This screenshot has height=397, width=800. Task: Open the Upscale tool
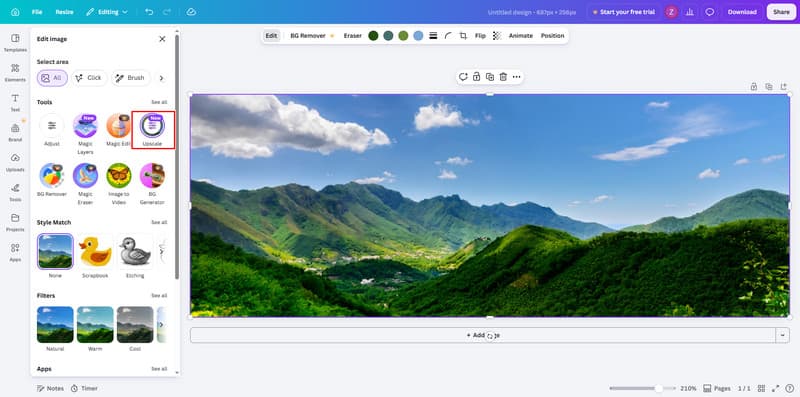coord(153,131)
